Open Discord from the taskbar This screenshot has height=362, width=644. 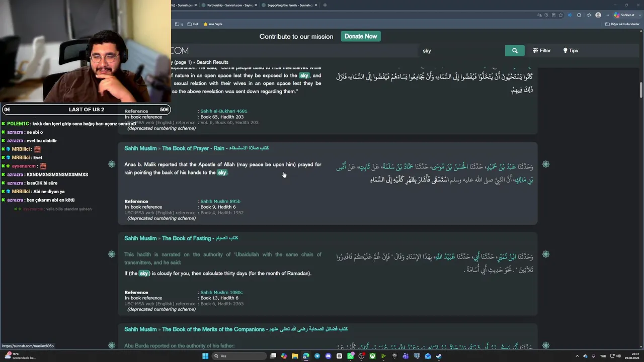pos(328,356)
